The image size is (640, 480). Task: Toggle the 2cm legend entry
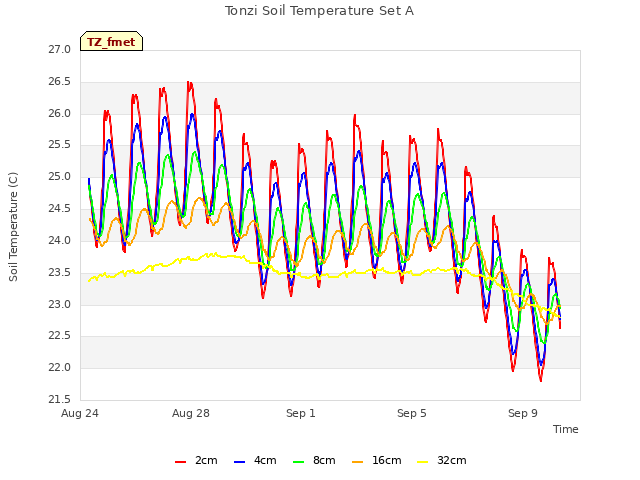click(196, 460)
